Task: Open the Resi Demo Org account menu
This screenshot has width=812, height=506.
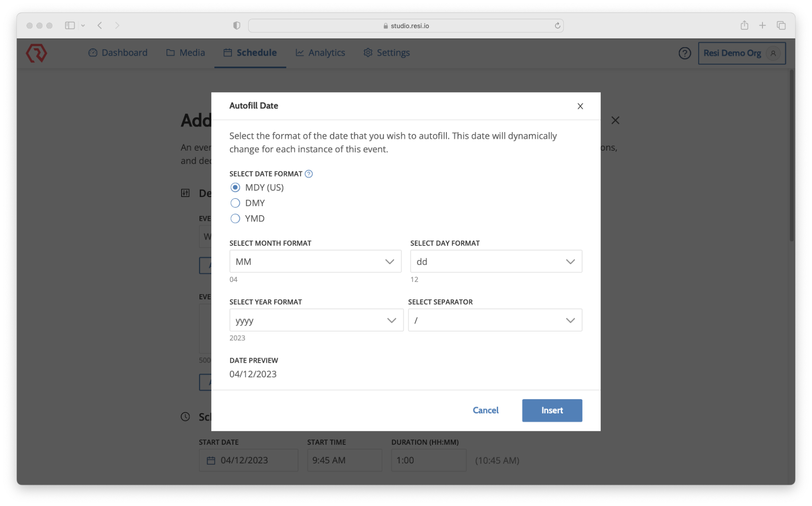Action: tap(741, 53)
